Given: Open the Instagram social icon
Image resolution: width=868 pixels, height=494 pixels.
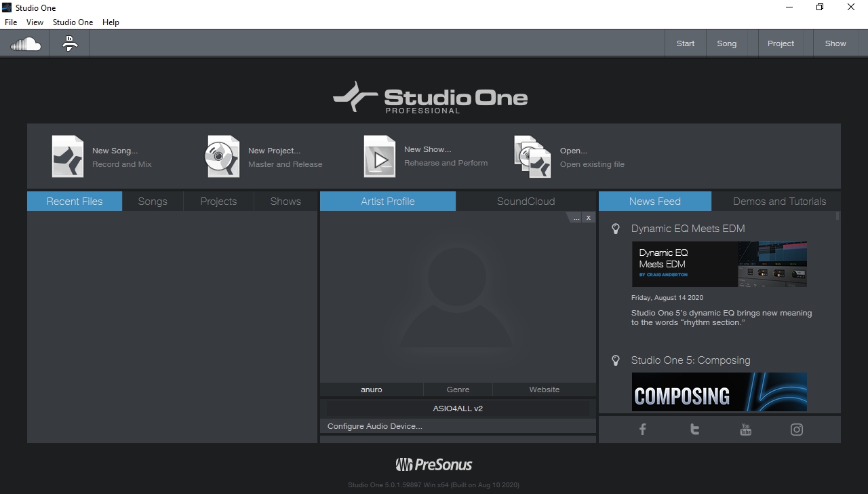Looking at the screenshot, I should click(x=797, y=430).
